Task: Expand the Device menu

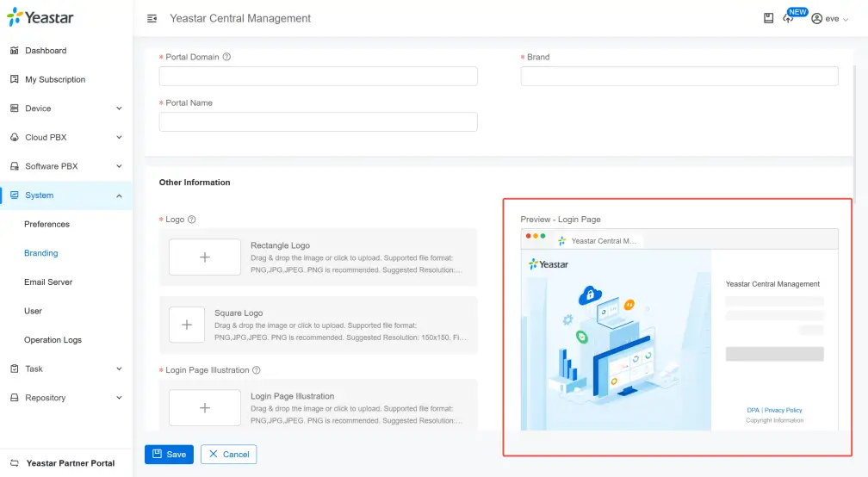Action: tap(66, 108)
